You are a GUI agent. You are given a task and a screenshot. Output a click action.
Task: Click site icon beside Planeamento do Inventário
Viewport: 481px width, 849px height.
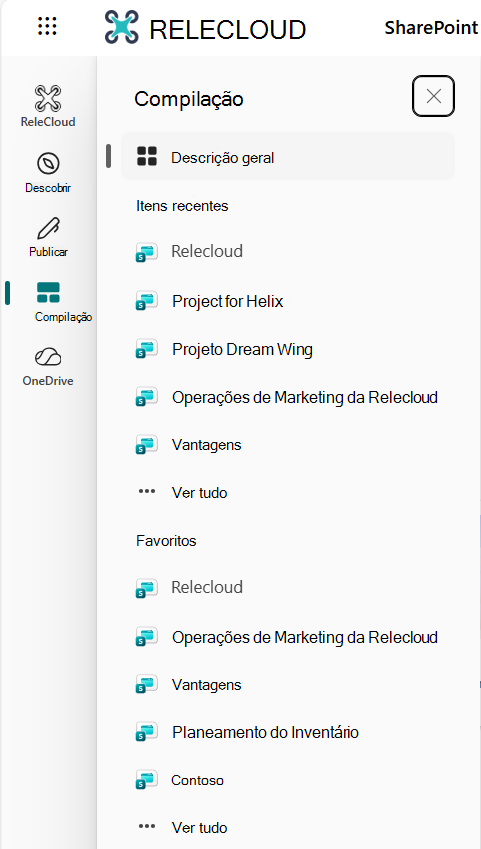click(x=146, y=732)
